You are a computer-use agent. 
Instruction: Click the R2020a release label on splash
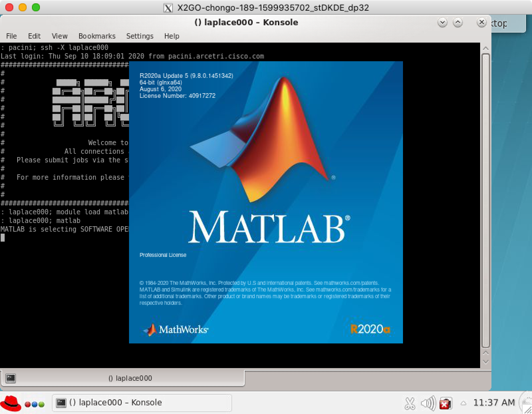click(x=370, y=329)
